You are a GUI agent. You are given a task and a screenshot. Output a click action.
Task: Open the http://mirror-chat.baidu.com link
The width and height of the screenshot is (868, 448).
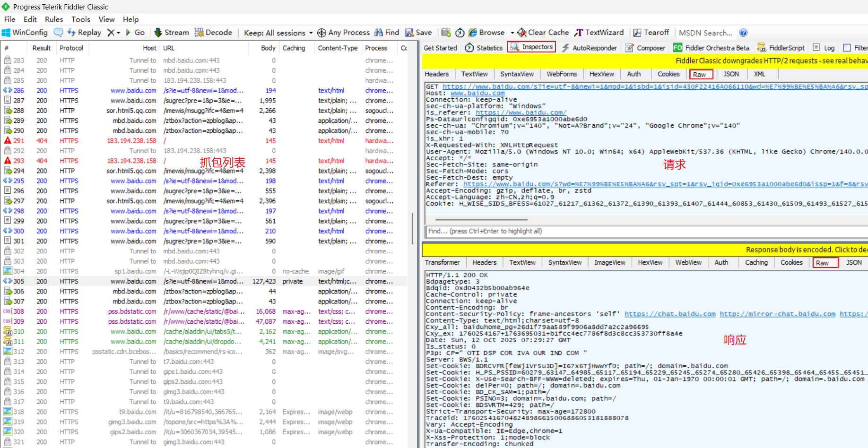pos(777,314)
